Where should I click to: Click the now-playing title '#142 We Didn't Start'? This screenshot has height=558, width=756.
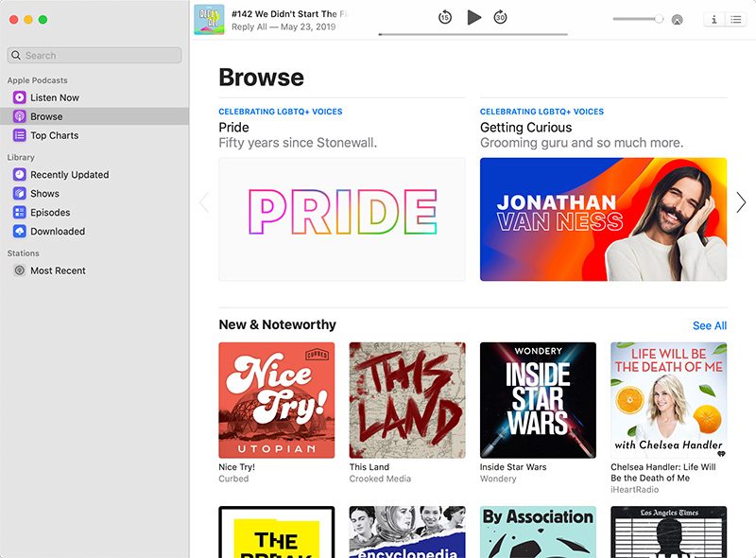[289, 14]
